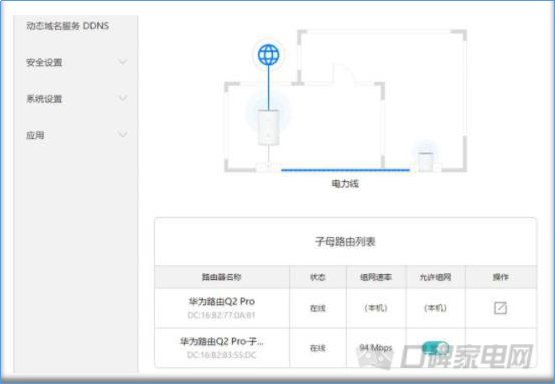The height and width of the screenshot is (384, 555).
Task: Expand the 安全设置 chevron
Action: (x=122, y=62)
